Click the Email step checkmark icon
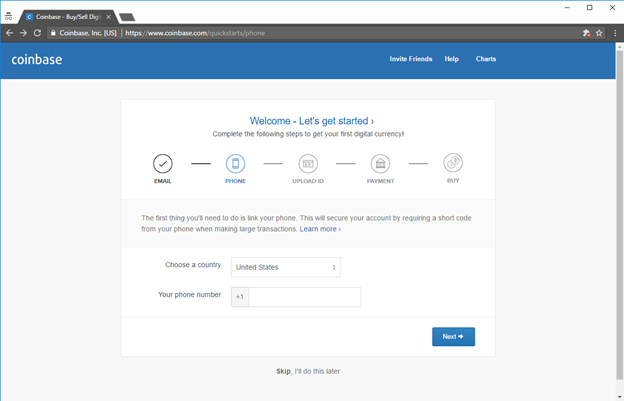The height and width of the screenshot is (401, 624). [163, 164]
